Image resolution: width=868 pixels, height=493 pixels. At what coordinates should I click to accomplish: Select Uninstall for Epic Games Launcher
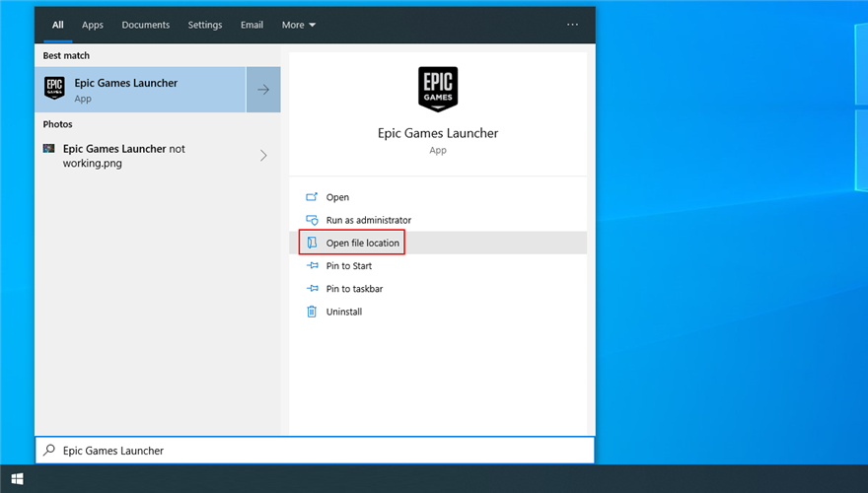point(437,312)
